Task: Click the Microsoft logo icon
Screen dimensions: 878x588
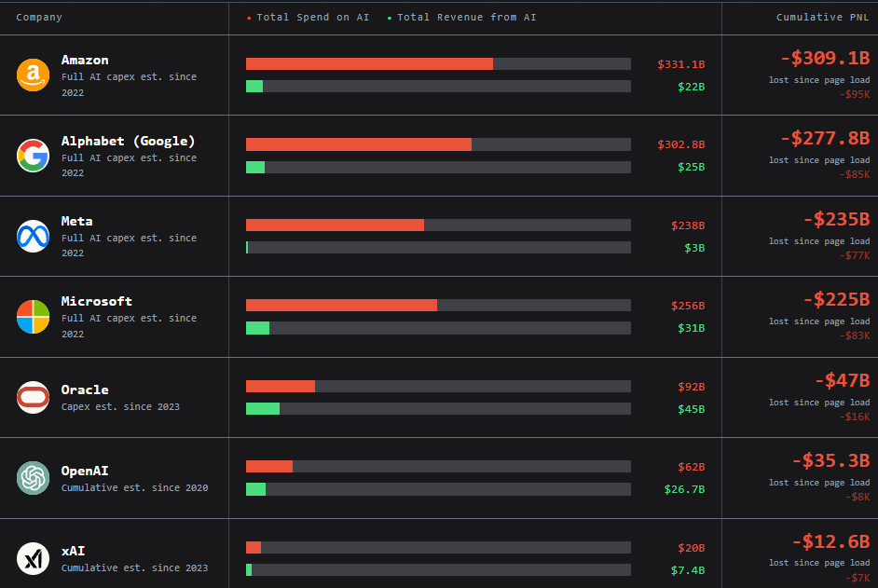Action: (x=33, y=317)
